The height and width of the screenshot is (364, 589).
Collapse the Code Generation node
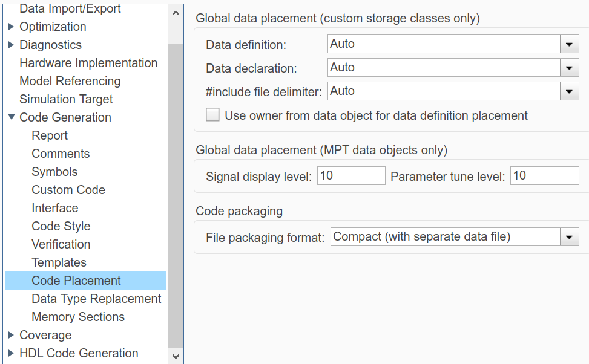point(12,117)
